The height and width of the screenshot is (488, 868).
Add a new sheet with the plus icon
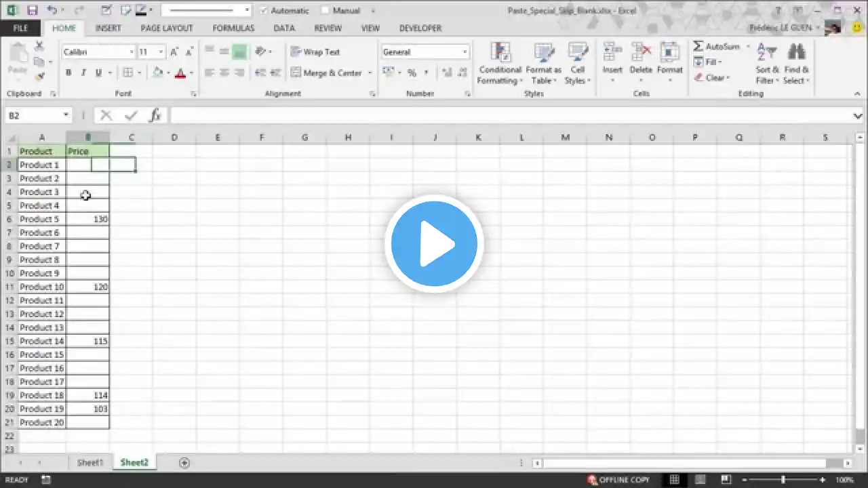184,463
